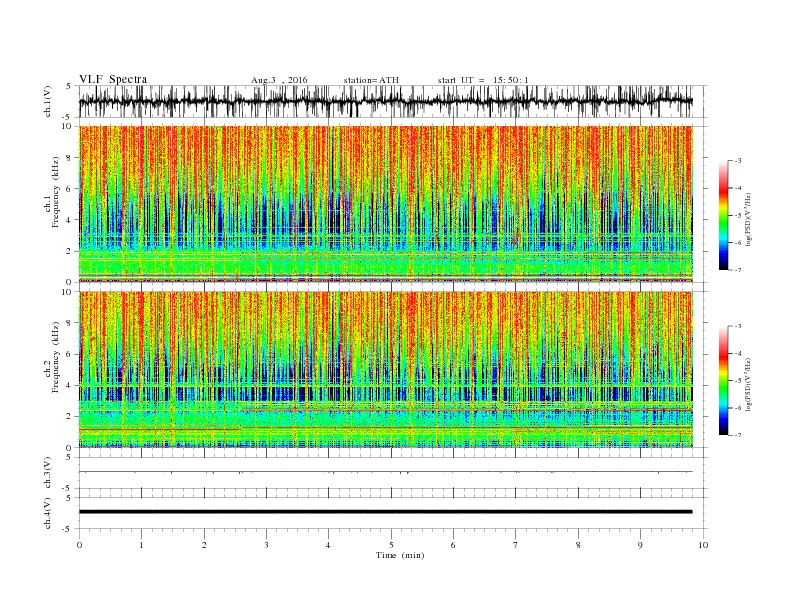Click time axis tick label "9"

coord(640,545)
